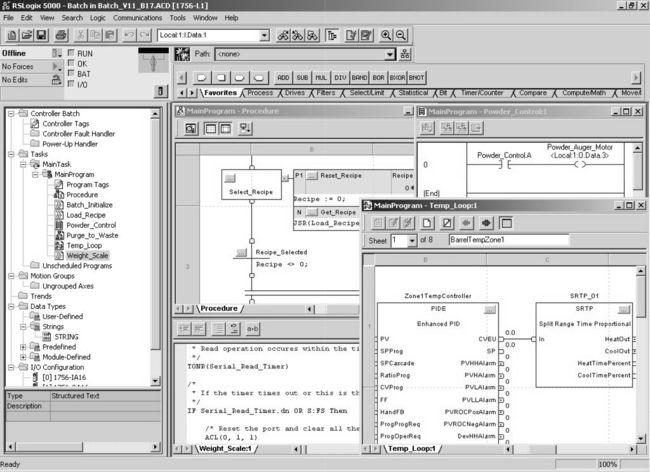Toggle the RUN status checkbox
The image size is (650, 472).
tap(71, 53)
